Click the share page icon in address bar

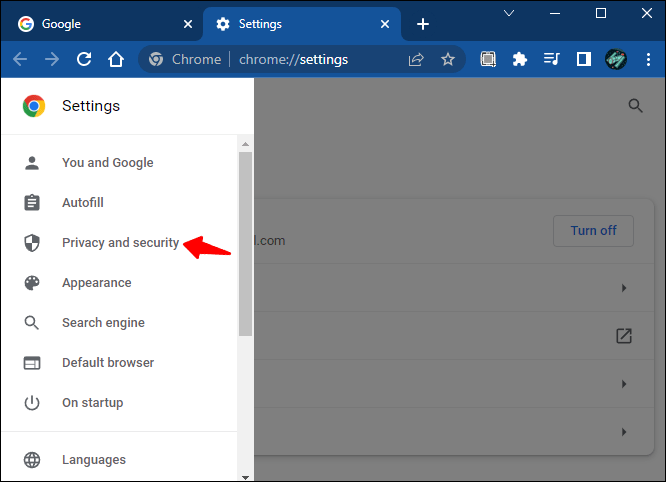(x=416, y=59)
